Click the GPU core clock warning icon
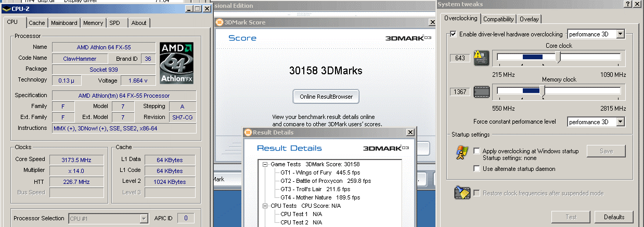The height and width of the screenshot is (227, 644). 481,58
